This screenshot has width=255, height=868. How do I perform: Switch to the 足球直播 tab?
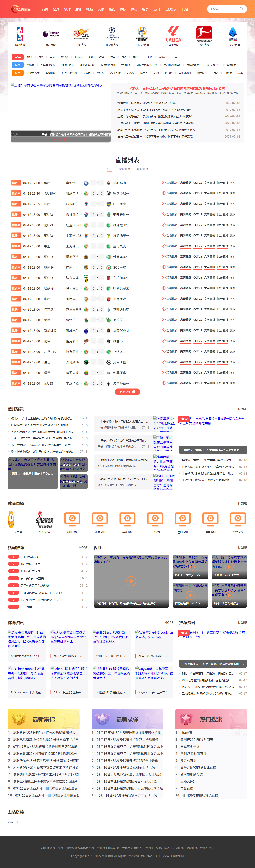pos(125,169)
